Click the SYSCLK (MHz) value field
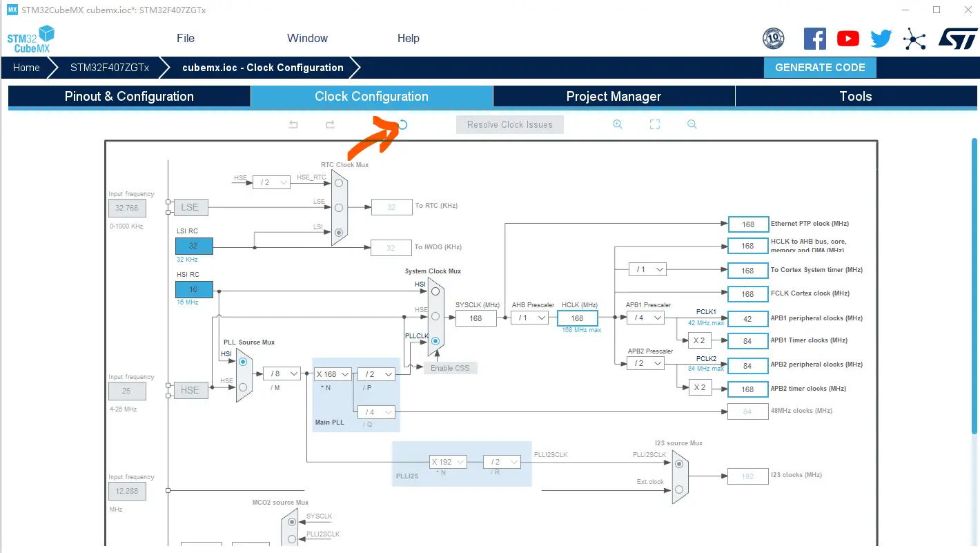 [476, 318]
